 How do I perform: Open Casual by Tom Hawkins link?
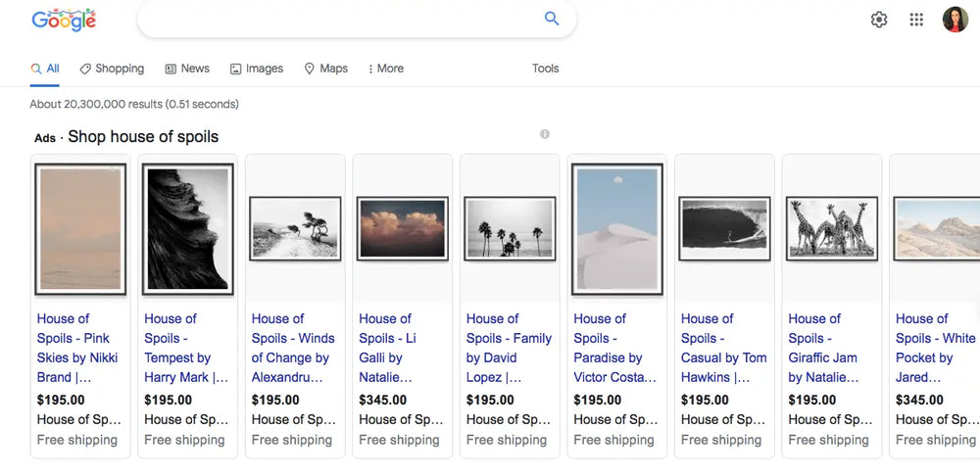coord(724,348)
